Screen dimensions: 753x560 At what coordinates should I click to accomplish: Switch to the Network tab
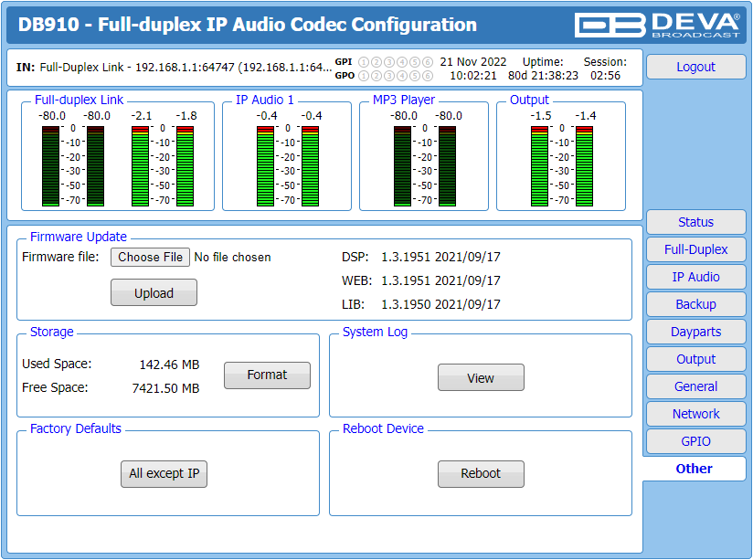[x=695, y=414]
